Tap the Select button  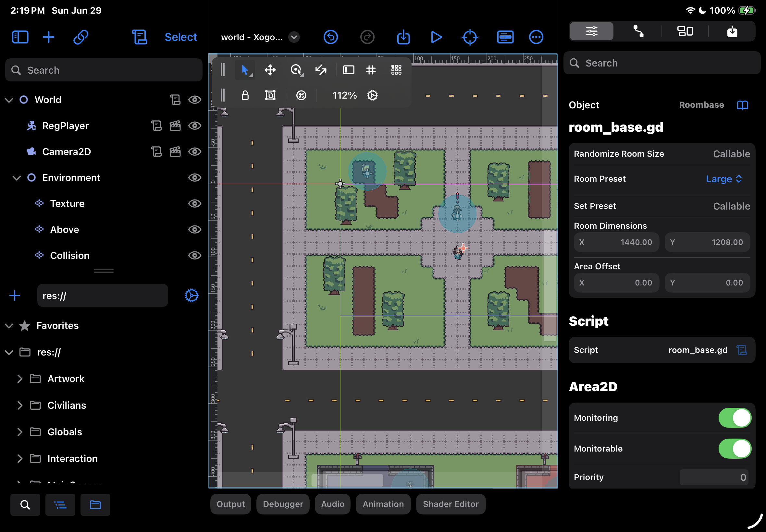tap(181, 37)
